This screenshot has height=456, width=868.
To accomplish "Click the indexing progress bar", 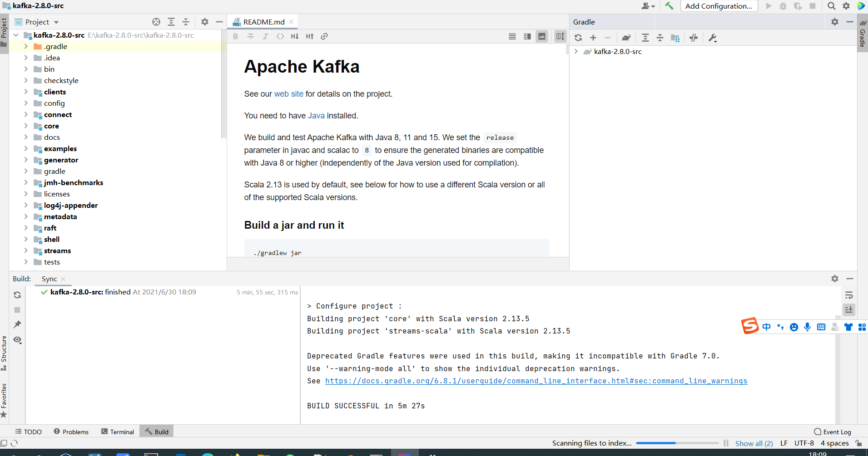I will point(677,443).
